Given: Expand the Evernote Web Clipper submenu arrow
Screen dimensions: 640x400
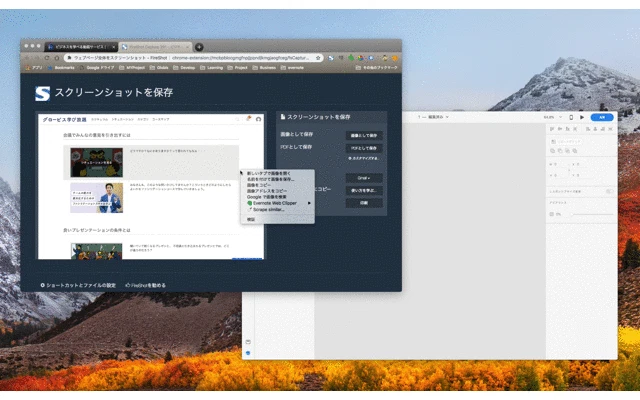Looking at the screenshot, I should tap(309, 203).
